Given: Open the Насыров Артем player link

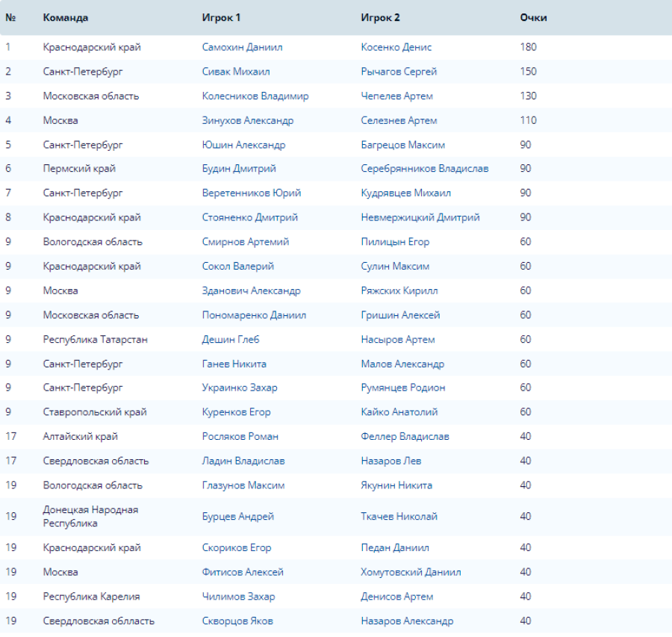Looking at the screenshot, I should 397,340.
